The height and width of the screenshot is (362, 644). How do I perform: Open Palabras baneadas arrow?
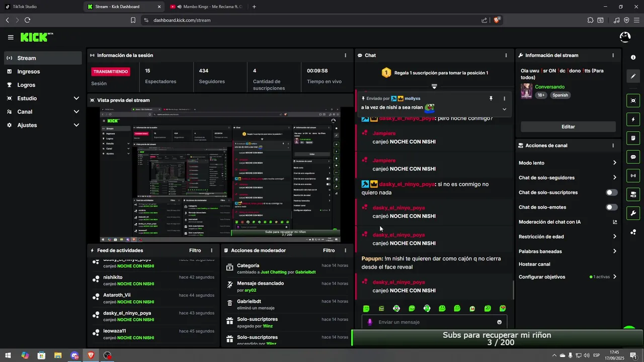click(614, 251)
